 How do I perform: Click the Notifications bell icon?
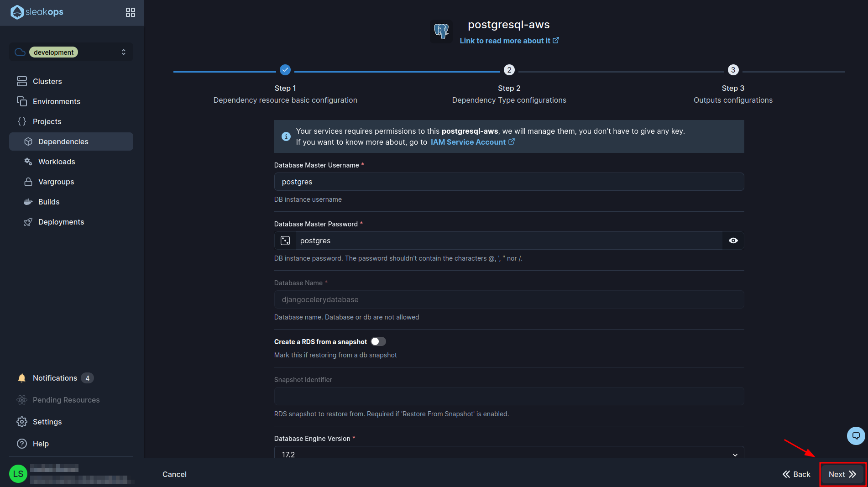tap(22, 378)
